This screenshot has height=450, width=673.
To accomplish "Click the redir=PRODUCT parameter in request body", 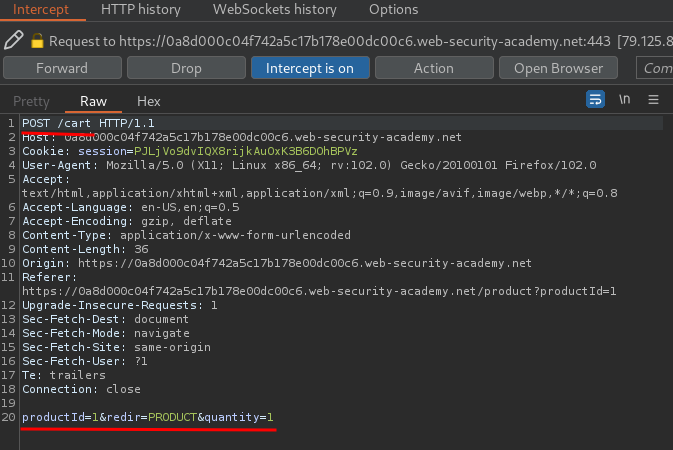I will 152,417.
